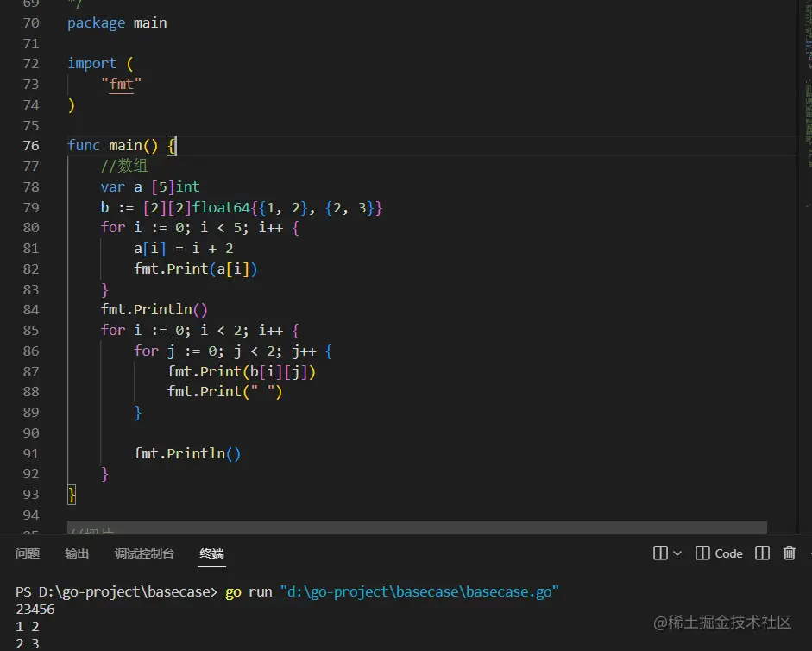Click line number 94 in the gutter
812x651 pixels.
[31, 515]
